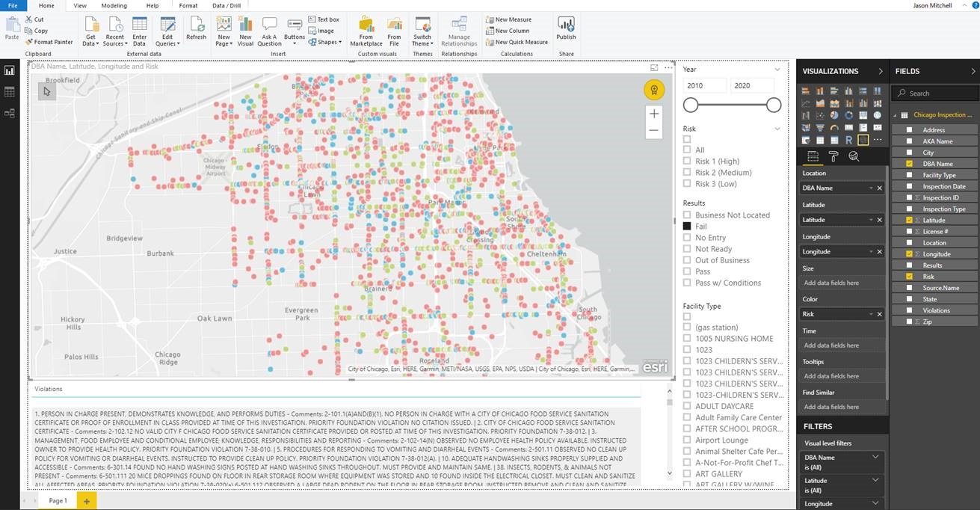Remove Risk from the Color well
The image size is (980, 510).
[879, 314]
